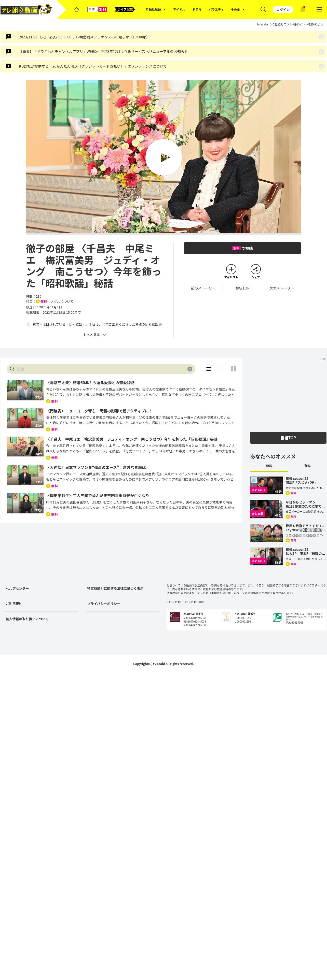
Task: Open 今日からヒットマン 第1話 thumbnail
Action: coord(266,509)
